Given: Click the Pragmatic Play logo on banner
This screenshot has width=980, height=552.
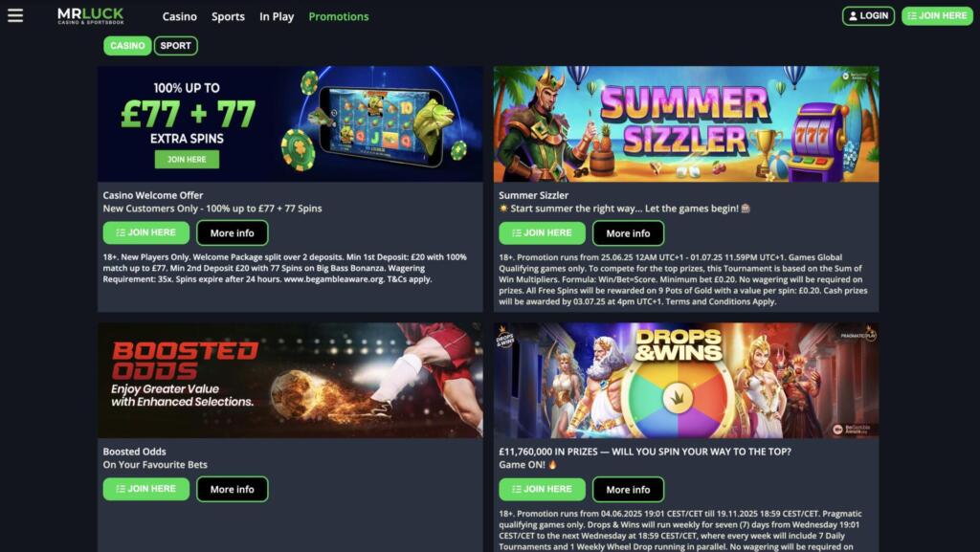Looking at the screenshot, I should click(858, 334).
